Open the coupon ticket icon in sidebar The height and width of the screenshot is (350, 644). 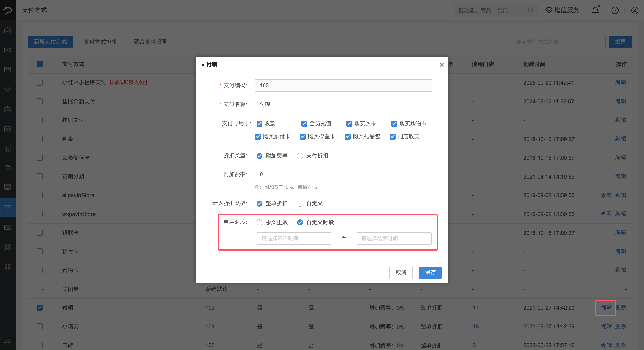point(7,109)
